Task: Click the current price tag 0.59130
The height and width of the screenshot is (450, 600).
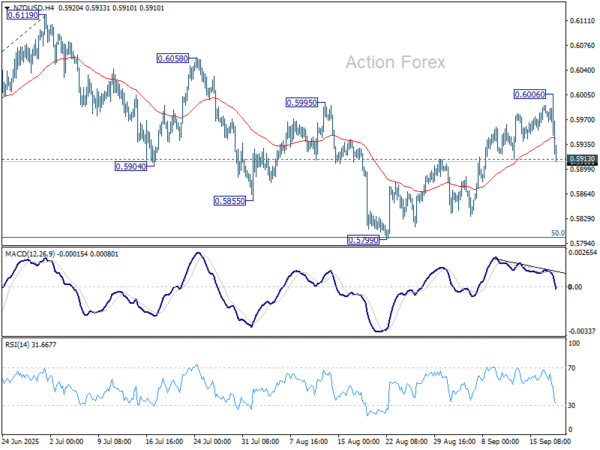Action: point(581,159)
